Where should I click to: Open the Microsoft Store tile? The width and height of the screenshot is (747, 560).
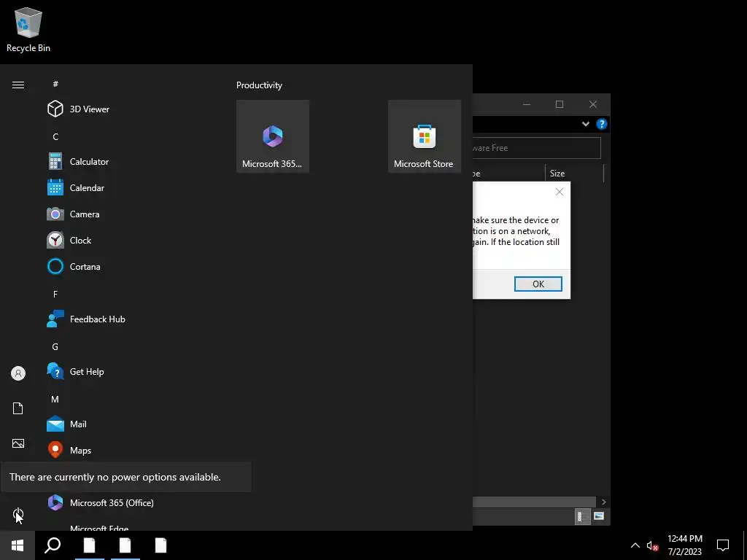pos(424,136)
